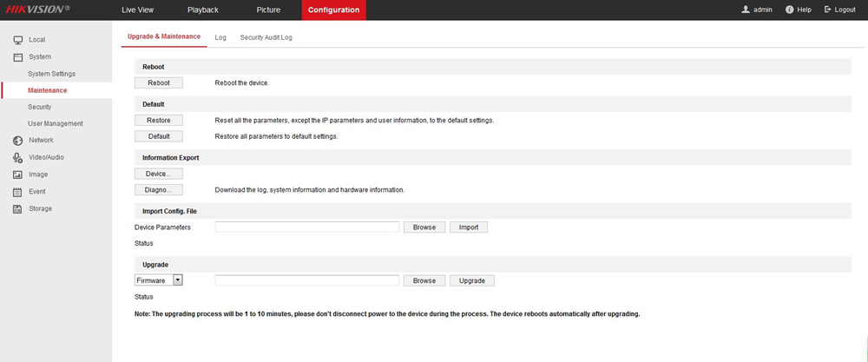Click the Image icon in sidebar
The width and height of the screenshot is (868, 362).
coord(17,174)
